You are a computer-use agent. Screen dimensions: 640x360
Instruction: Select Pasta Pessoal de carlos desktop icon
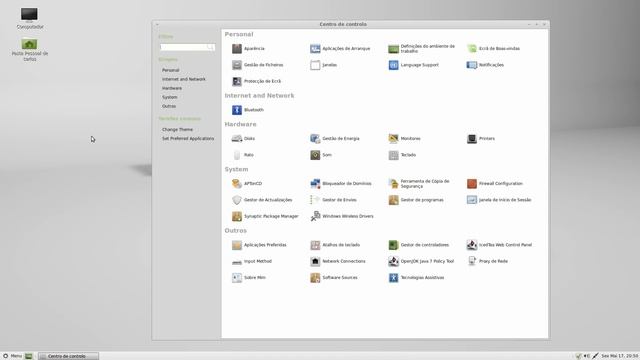pyautogui.click(x=30, y=50)
